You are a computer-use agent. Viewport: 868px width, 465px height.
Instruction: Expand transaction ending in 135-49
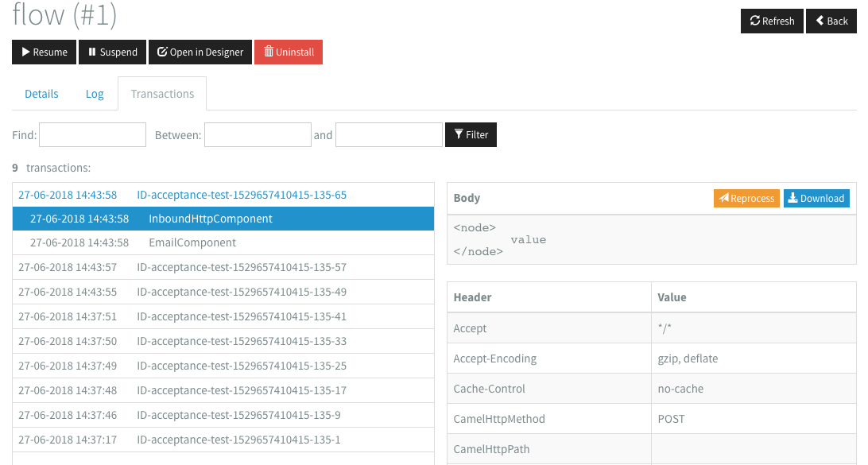click(223, 292)
